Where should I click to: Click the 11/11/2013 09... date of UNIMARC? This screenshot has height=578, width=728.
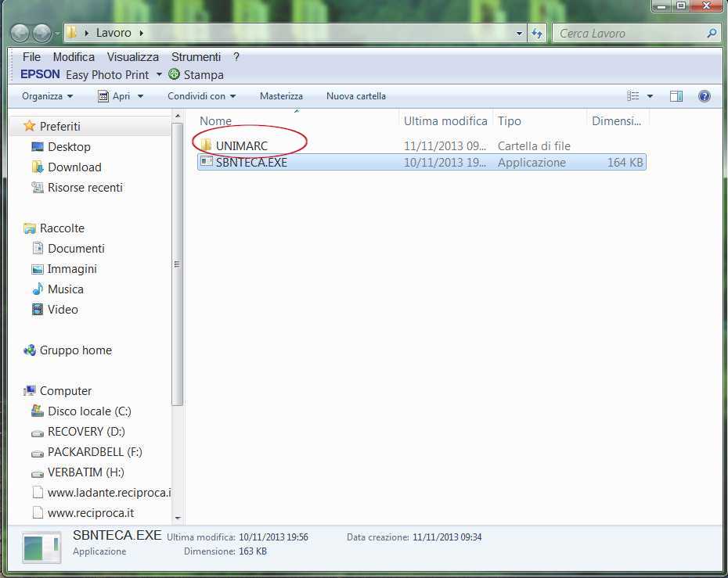[x=445, y=145]
